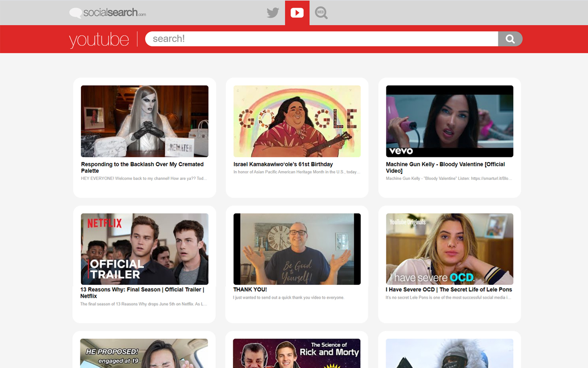The image size is (588, 368).
Task: Open the Machine Gun Kelly vevo thumbnail
Action: coord(450,121)
